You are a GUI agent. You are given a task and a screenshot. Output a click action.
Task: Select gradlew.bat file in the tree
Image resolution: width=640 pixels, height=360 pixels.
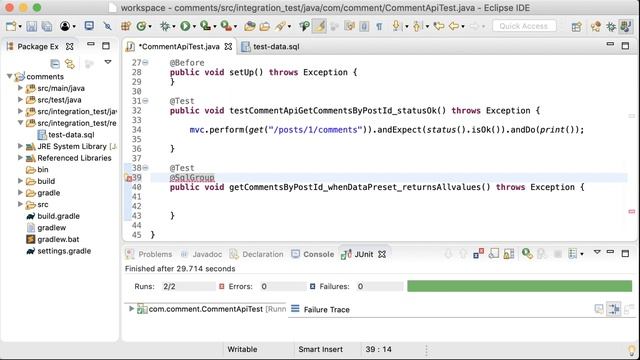click(x=58, y=239)
